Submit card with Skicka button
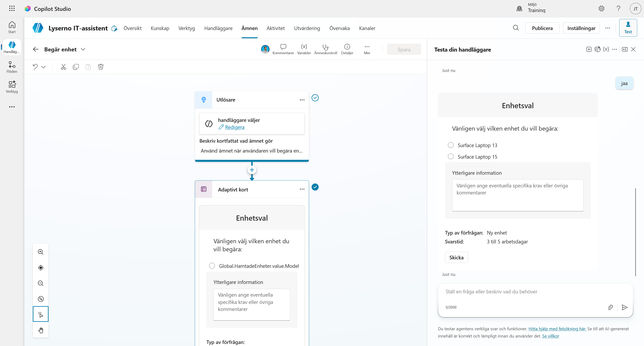644x346 pixels. [x=456, y=257]
